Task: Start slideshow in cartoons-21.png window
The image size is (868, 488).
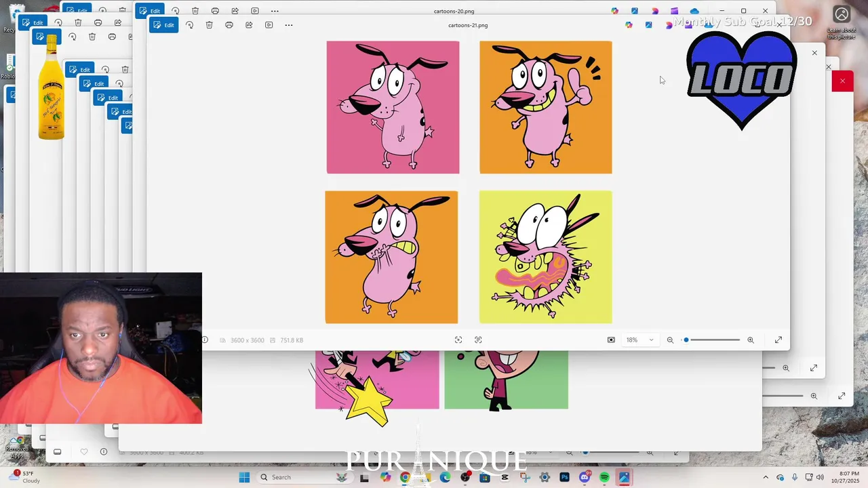Action: click(269, 25)
